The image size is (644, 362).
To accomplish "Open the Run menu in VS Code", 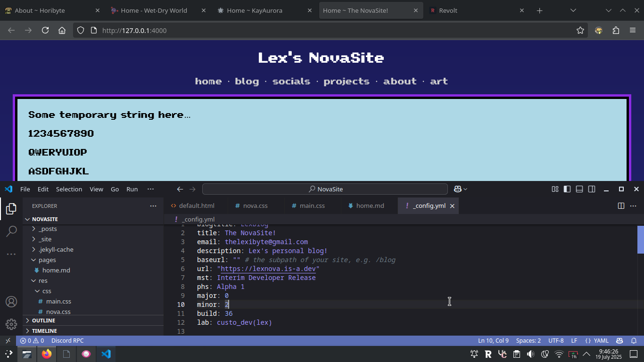I will click(x=132, y=189).
